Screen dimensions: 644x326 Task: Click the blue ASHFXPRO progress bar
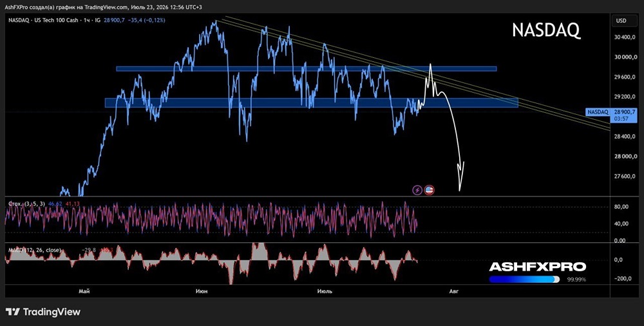[524, 280]
